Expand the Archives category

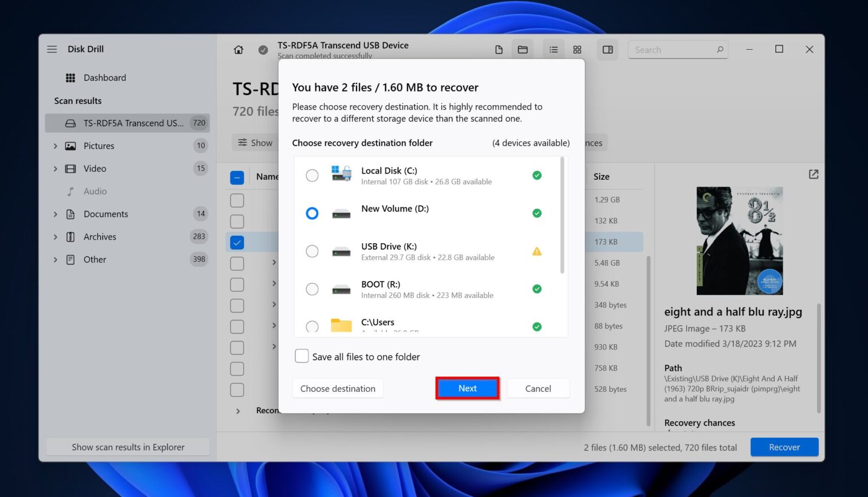click(x=55, y=236)
